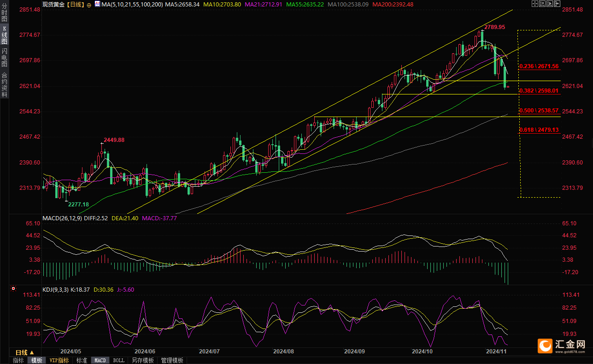Click right axis price 2851.48
The height and width of the screenshot is (364, 593).
coord(573,9)
